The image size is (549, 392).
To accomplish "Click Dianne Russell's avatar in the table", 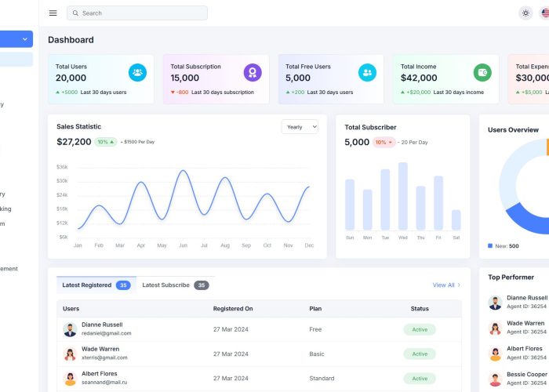I will pos(70,329).
